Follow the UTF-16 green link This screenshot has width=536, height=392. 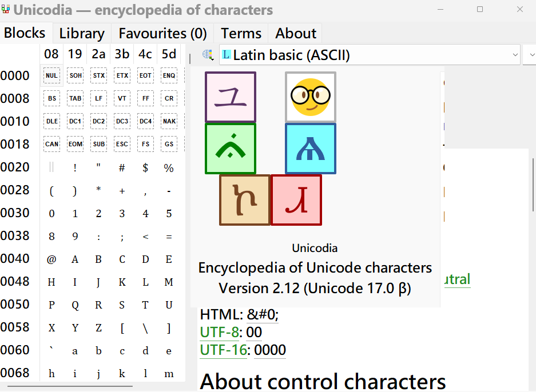pos(223,350)
